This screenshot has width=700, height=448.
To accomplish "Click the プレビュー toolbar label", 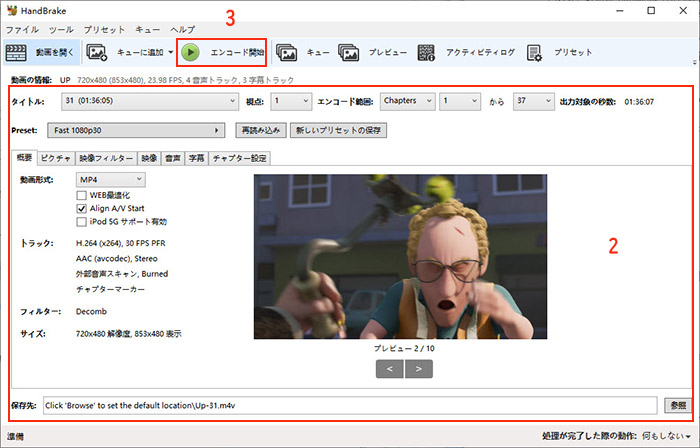I will point(388,52).
